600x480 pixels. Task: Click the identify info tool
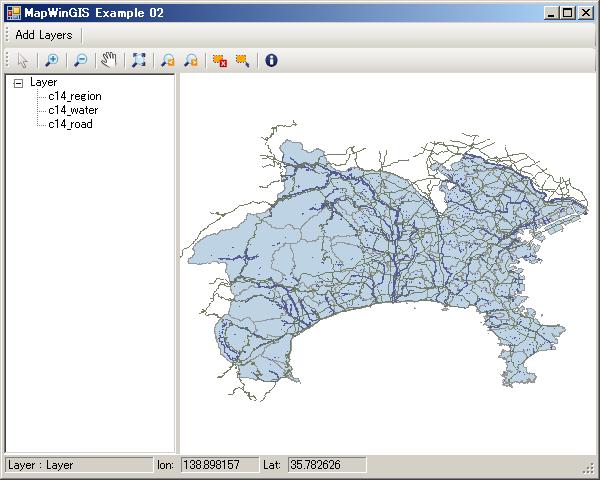[271, 60]
